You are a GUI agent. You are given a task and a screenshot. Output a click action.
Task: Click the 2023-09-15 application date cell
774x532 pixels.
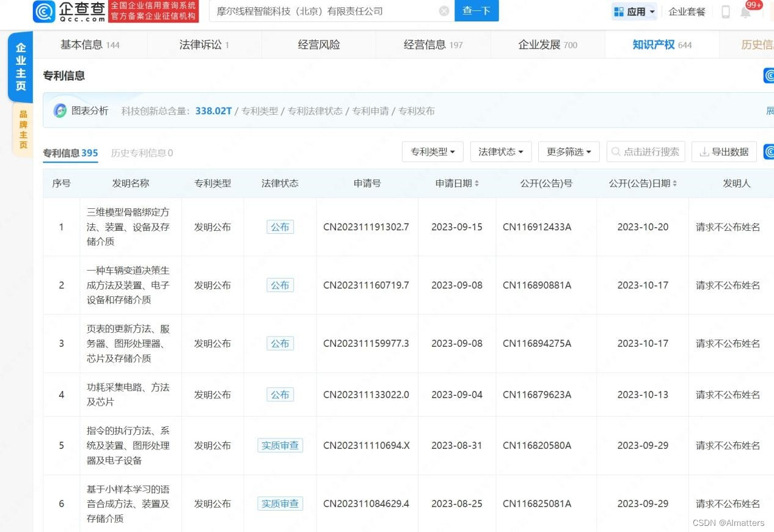[x=457, y=227]
